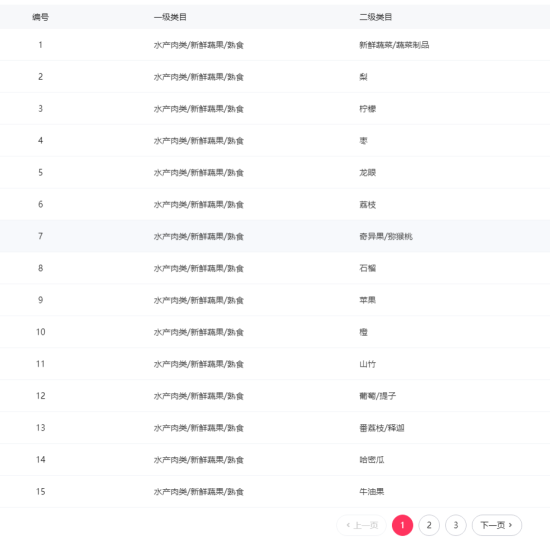Click the 葡萄/提子 entry in row 12
Image resolution: width=550 pixels, height=543 pixels.
[x=378, y=396]
